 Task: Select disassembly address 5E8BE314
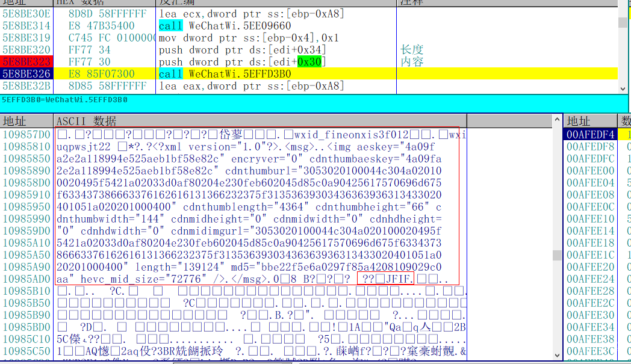point(26,26)
